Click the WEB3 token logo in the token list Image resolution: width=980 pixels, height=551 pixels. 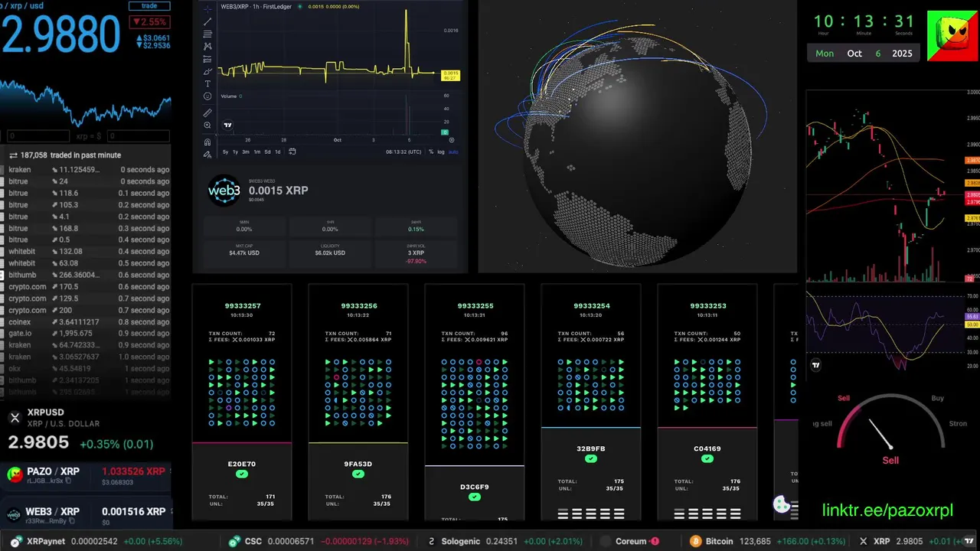14,515
